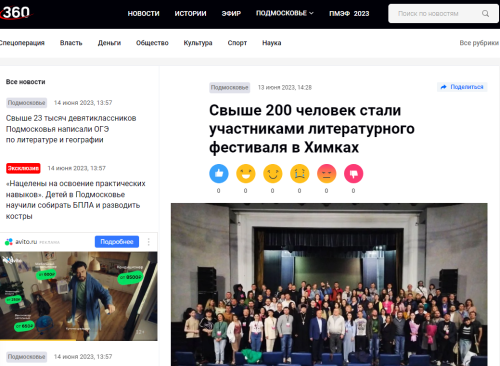The image size is (500, 366).
Task: Select the Общество rubric
Action: tap(152, 43)
